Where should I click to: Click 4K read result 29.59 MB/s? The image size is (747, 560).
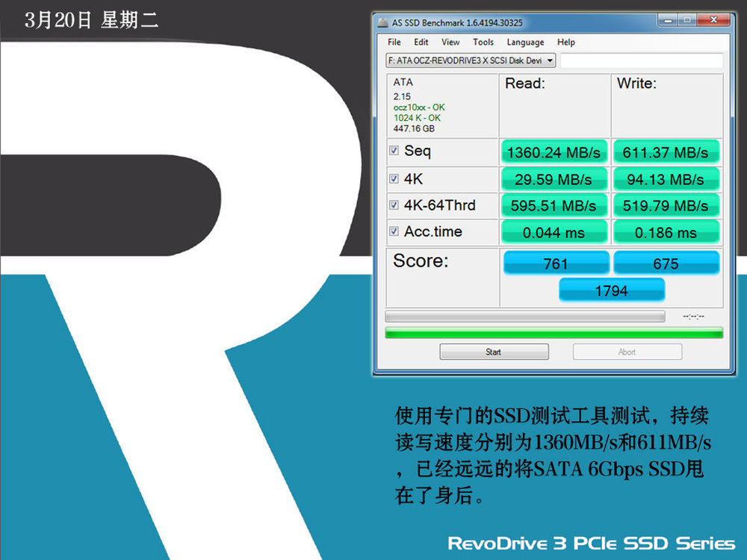click(x=554, y=179)
